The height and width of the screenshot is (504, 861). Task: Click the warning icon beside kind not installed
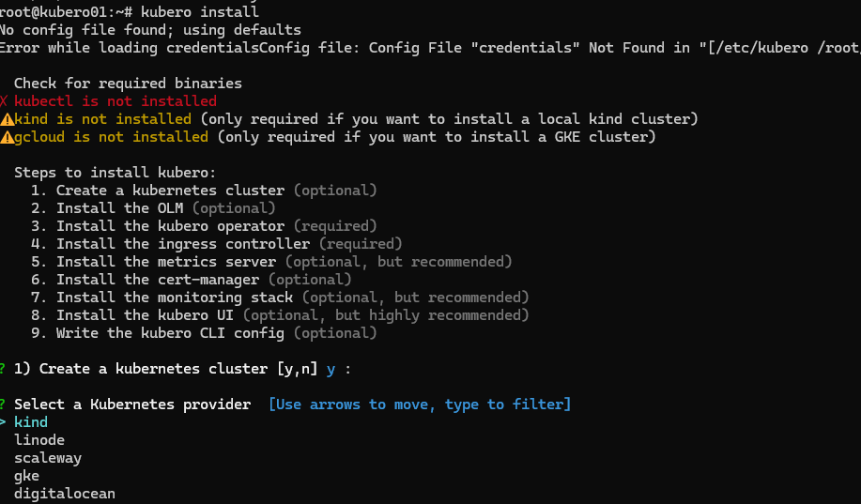tap(7, 119)
